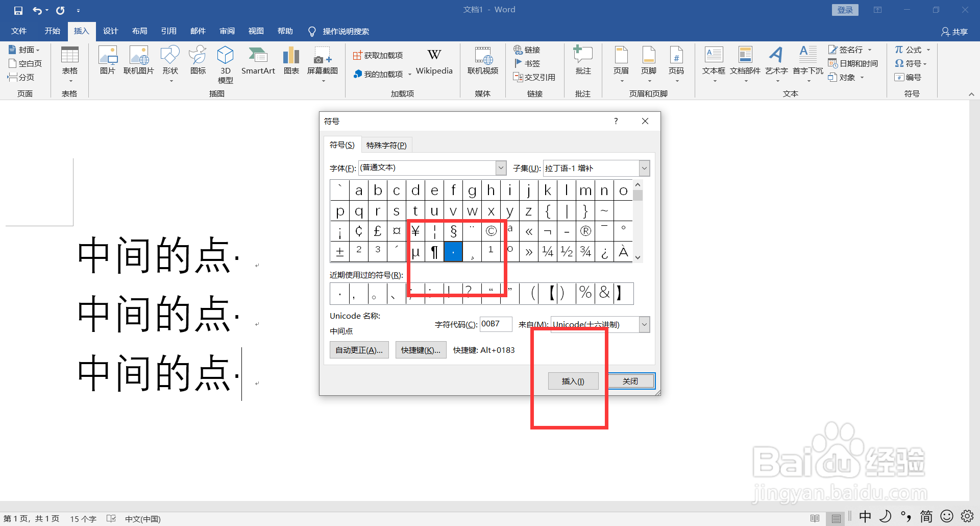The image size is (980, 526).
Task: Open 艺术字 WordArt gallery
Action: tap(776, 64)
